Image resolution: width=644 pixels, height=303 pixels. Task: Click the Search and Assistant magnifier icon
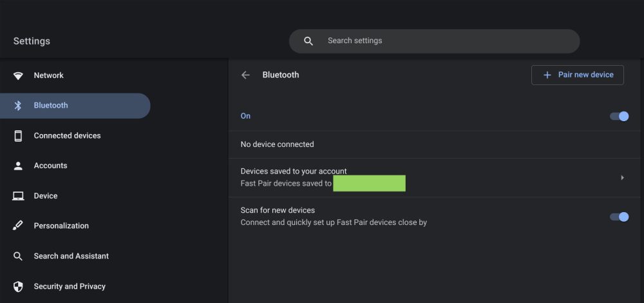pyautogui.click(x=18, y=256)
